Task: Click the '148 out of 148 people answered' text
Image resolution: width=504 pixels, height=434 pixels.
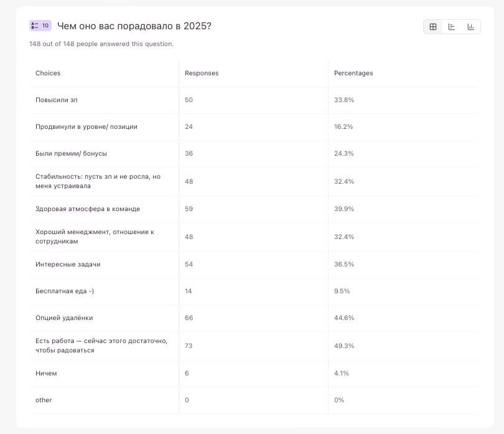Action: 101,44
